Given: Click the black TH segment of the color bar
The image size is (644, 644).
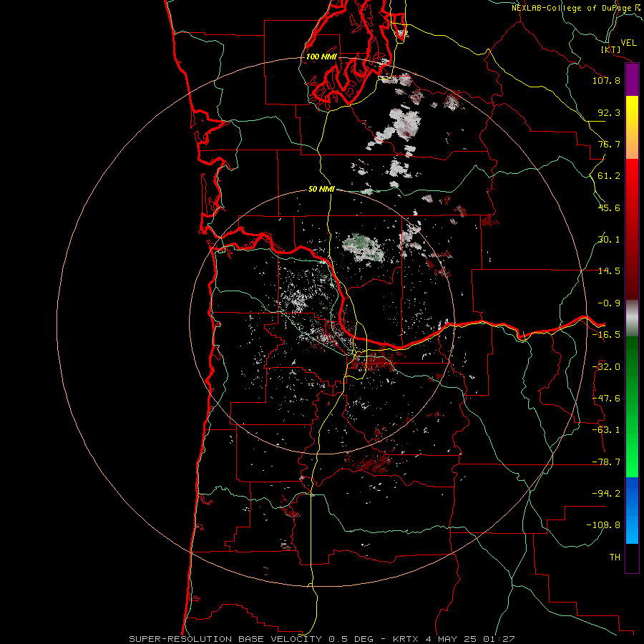Looking at the screenshot, I should click(632, 557).
